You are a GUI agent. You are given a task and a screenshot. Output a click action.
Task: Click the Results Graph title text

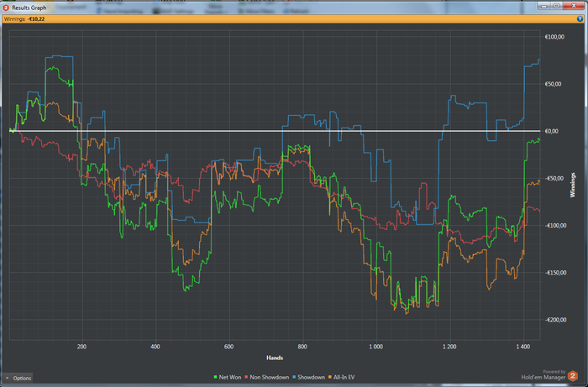pos(29,8)
